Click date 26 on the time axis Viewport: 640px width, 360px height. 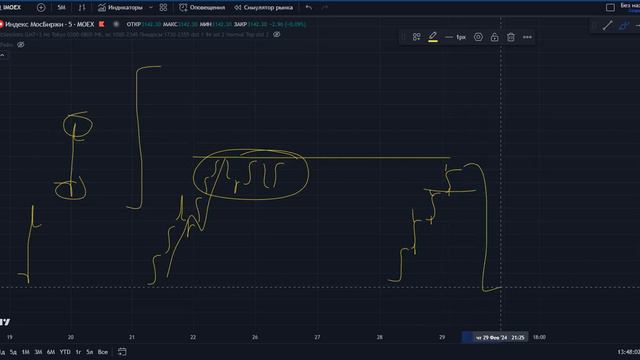255,337
